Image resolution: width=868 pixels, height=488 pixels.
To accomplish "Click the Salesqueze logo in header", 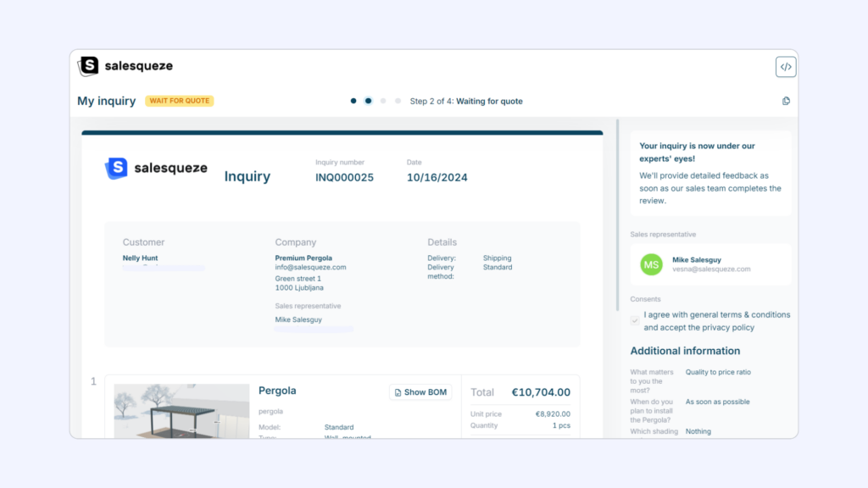I will pyautogui.click(x=125, y=66).
